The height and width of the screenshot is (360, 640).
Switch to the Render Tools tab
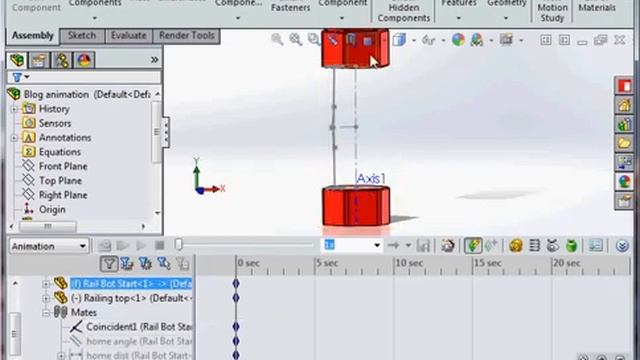click(x=187, y=36)
